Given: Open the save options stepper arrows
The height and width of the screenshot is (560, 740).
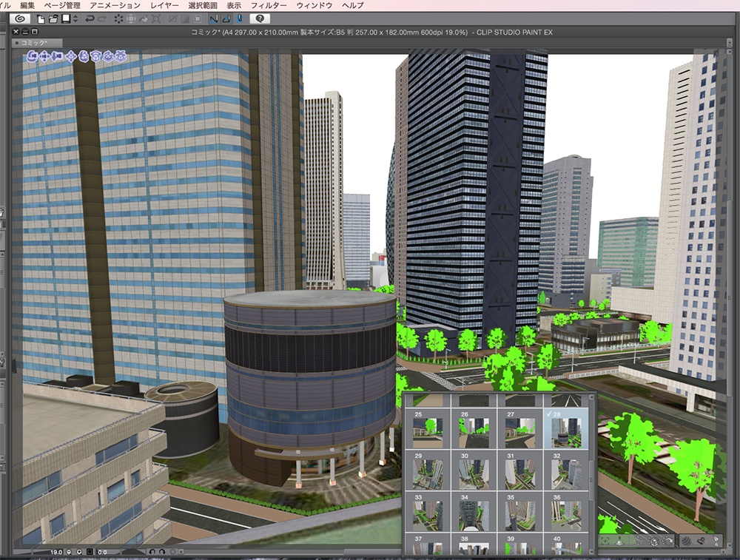Looking at the screenshot, I should [75, 19].
